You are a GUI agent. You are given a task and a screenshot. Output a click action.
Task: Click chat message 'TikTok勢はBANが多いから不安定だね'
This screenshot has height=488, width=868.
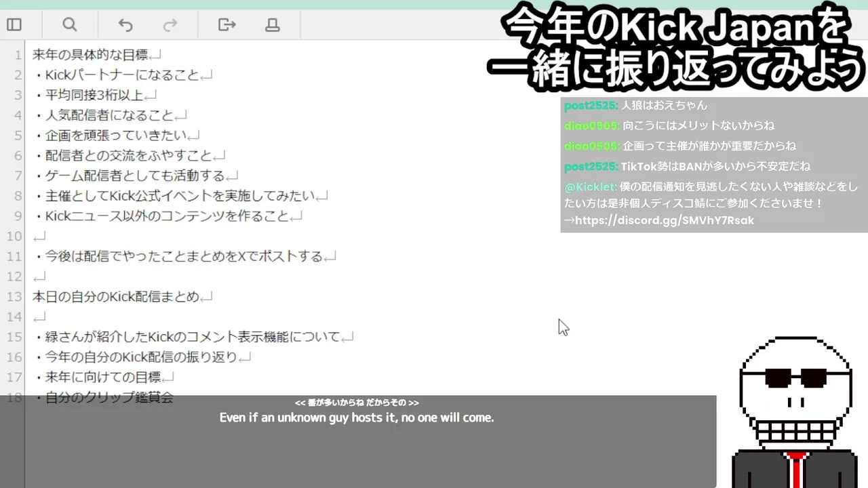pos(715,166)
